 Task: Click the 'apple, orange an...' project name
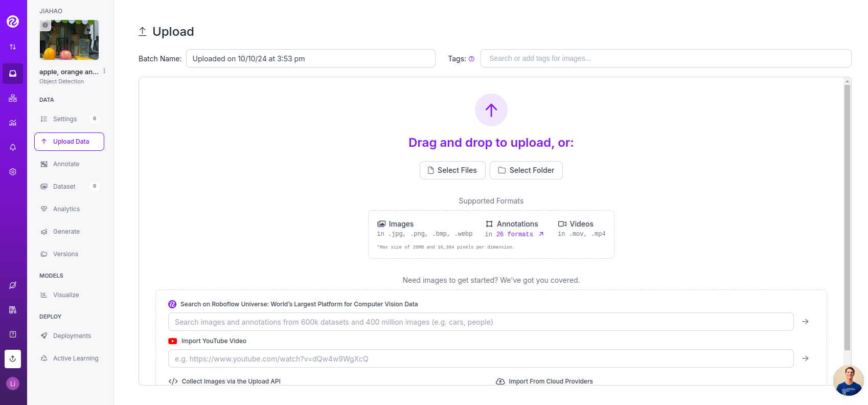point(69,72)
